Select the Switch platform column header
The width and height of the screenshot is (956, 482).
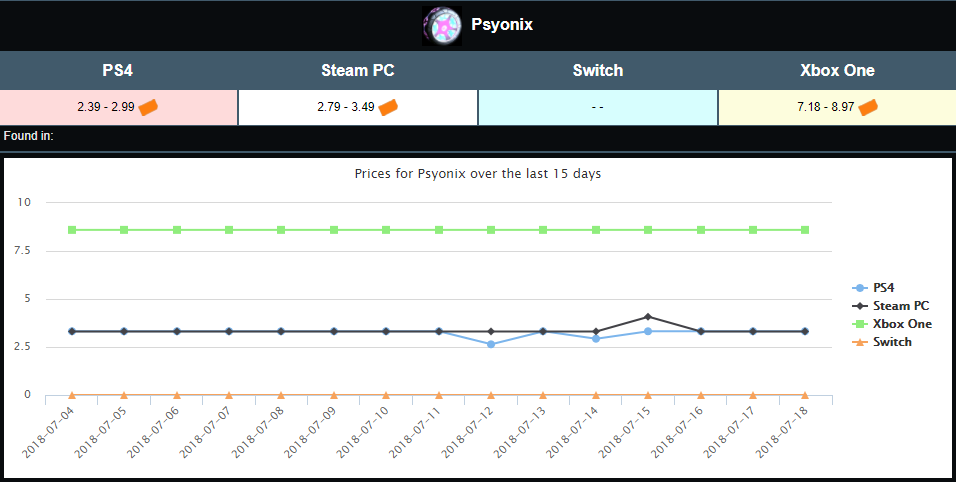pyautogui.click(x=598, y=71)
